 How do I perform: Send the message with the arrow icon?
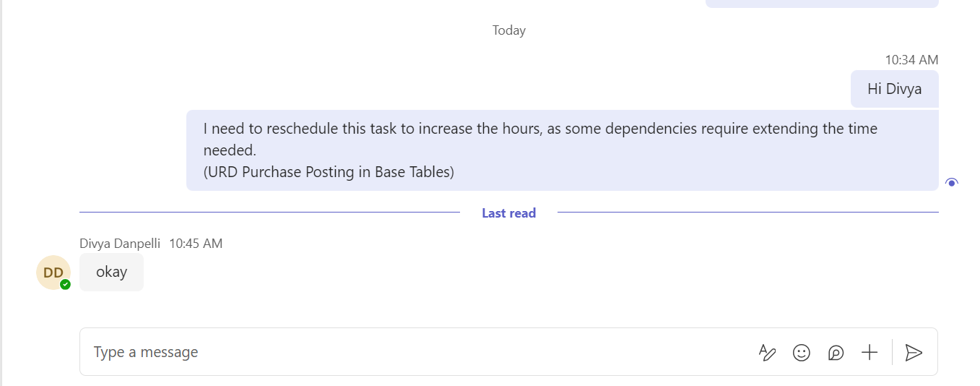(x=914, y=352)
